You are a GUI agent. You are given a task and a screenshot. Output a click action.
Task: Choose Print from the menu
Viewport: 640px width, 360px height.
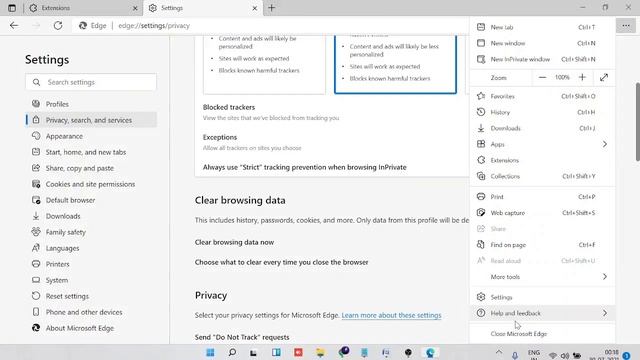(x=542, y=196)
